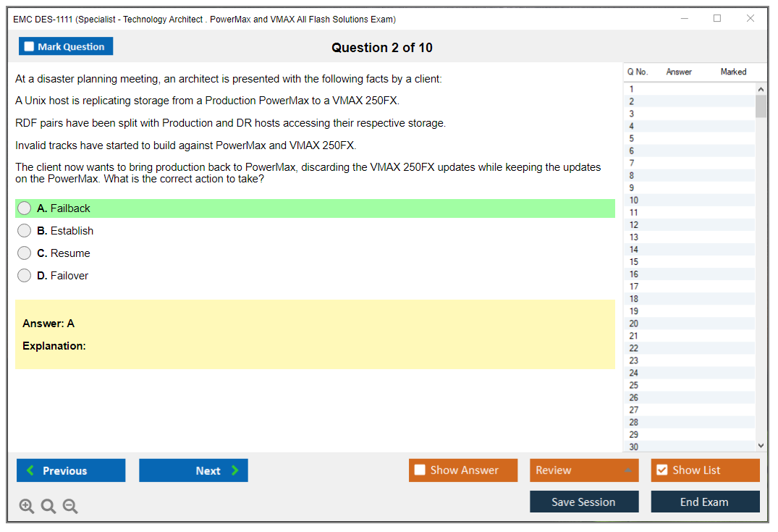Go to the Previous question
This screenshot has width=778, height=532.
point(71,470)
